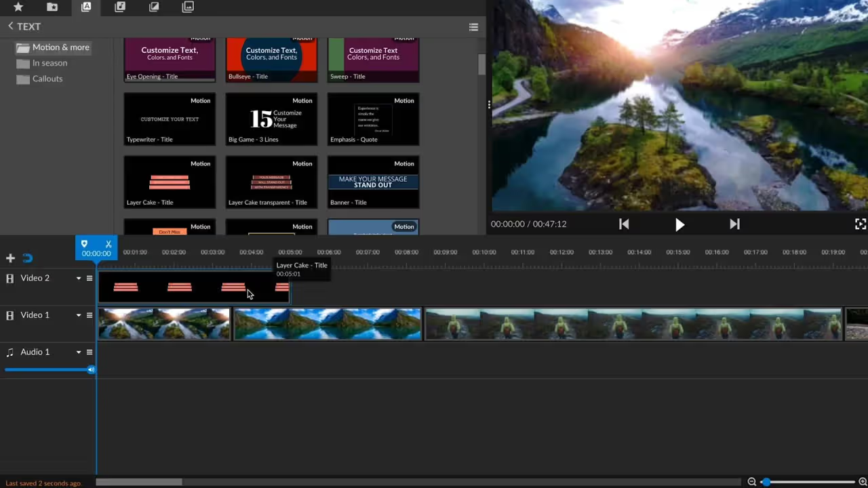
Task: Click the split clip scissors icon
Action: [108, 244]
